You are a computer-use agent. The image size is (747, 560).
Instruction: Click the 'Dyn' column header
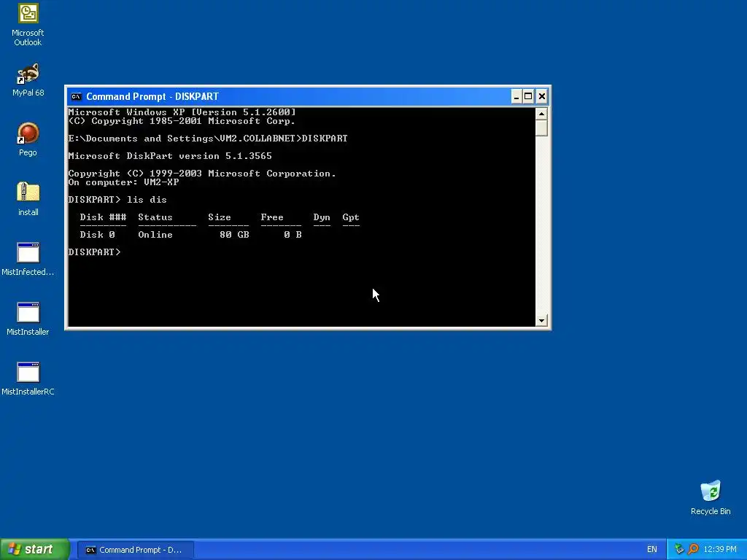(x=322, y=217)
